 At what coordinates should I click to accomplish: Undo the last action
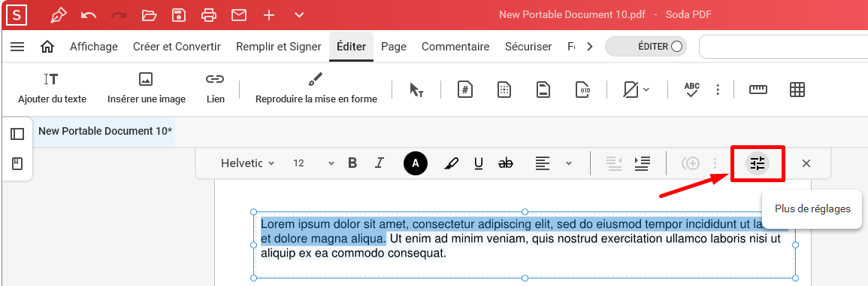(x=89, y=15)
